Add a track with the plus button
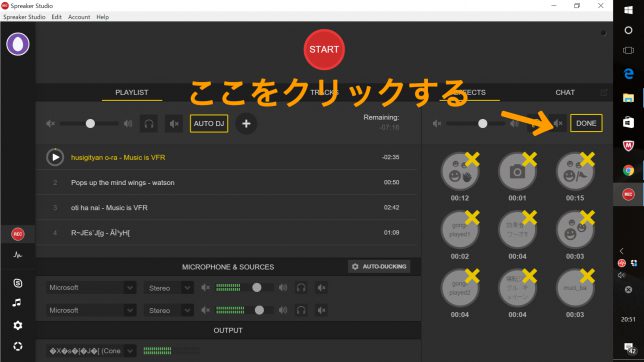This screenshot has width=644, height=362. [x=246, y=124]
